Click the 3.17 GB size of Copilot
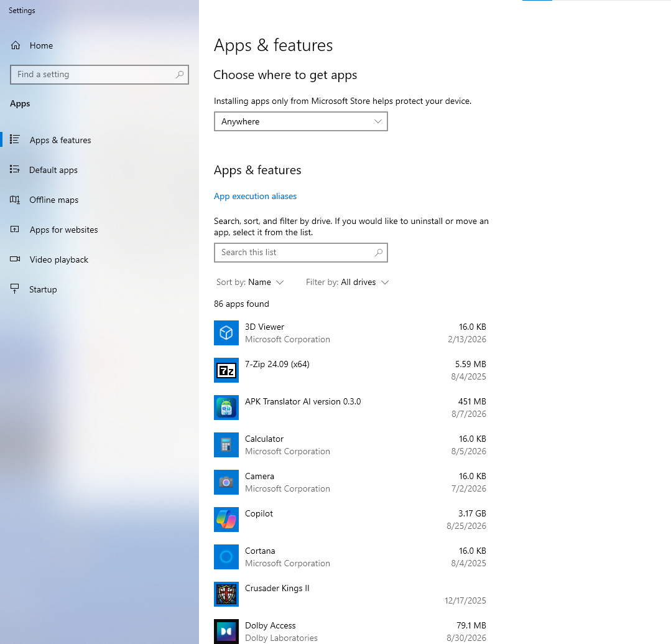Screen dimensions: 671x644 [x=472, y=513]
